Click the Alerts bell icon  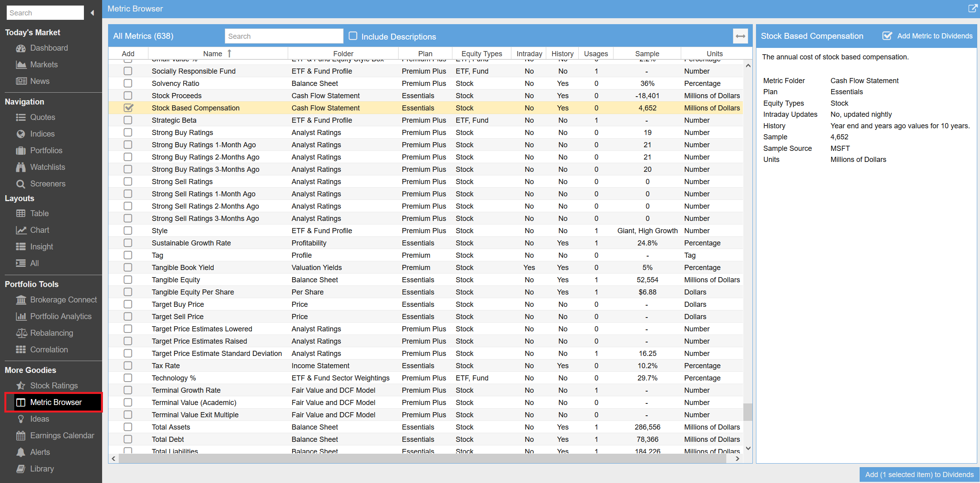coord(21,452)
